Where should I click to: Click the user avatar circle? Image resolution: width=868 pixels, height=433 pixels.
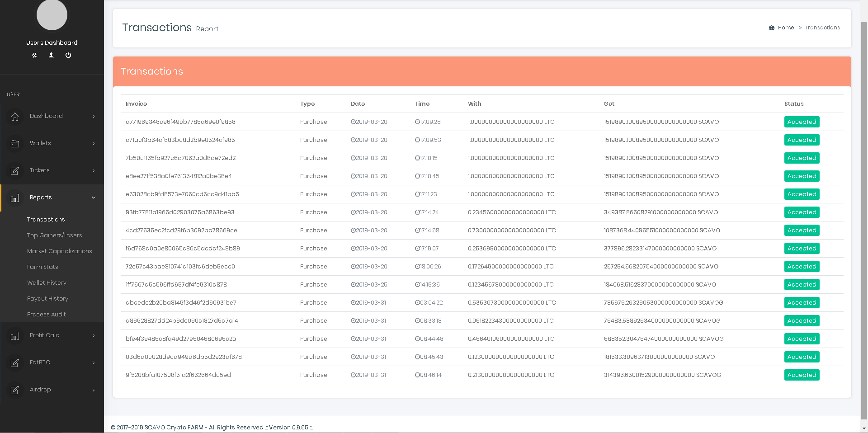52,15
